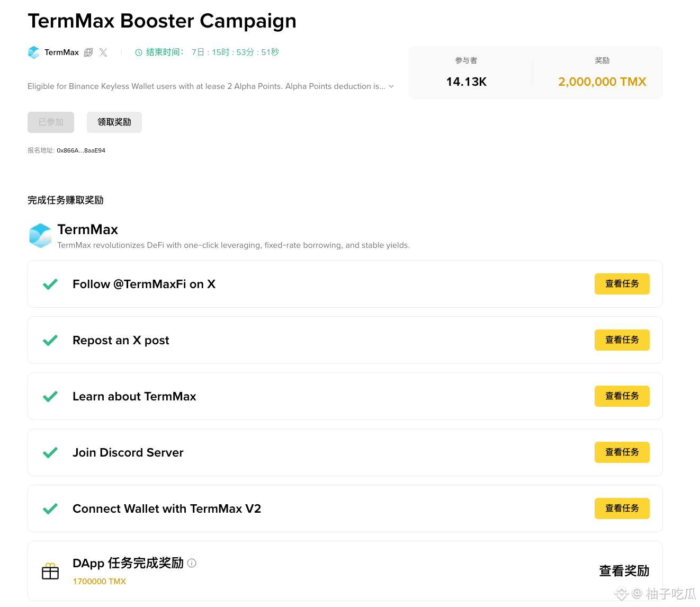The image size is (700, 607).
Task: Click the large TermMax logo in task section
Action: pyautogui.click(x=40, y=236)
